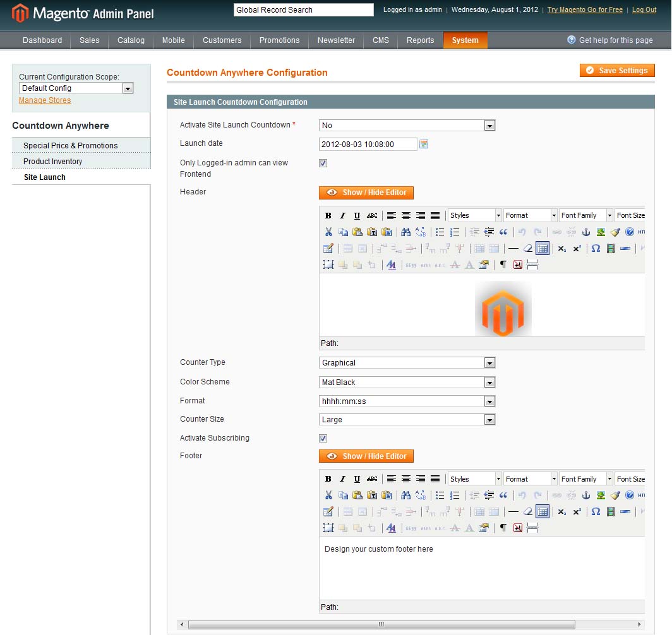
Task: Insert numbered list in the Header editor
Action: click(x=455, y=232)
